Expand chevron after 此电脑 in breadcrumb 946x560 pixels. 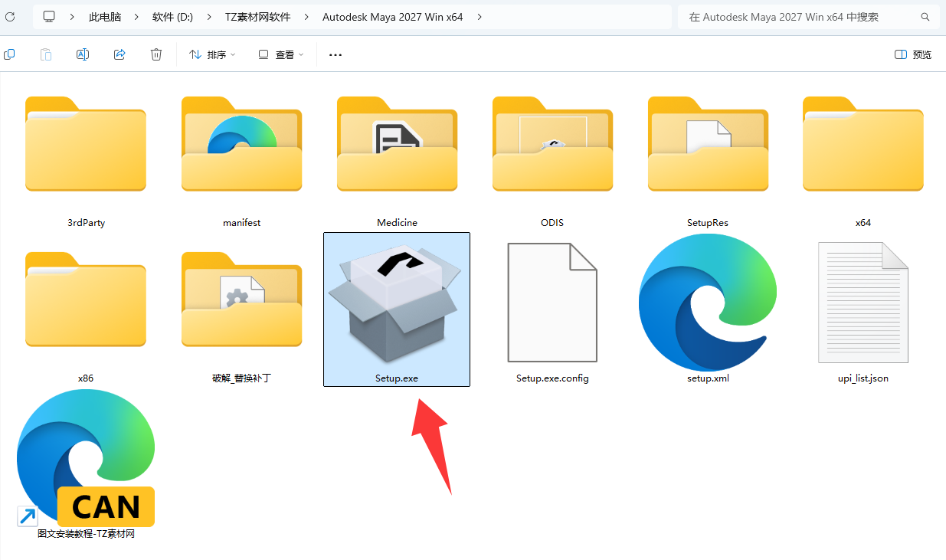(136, 16)
